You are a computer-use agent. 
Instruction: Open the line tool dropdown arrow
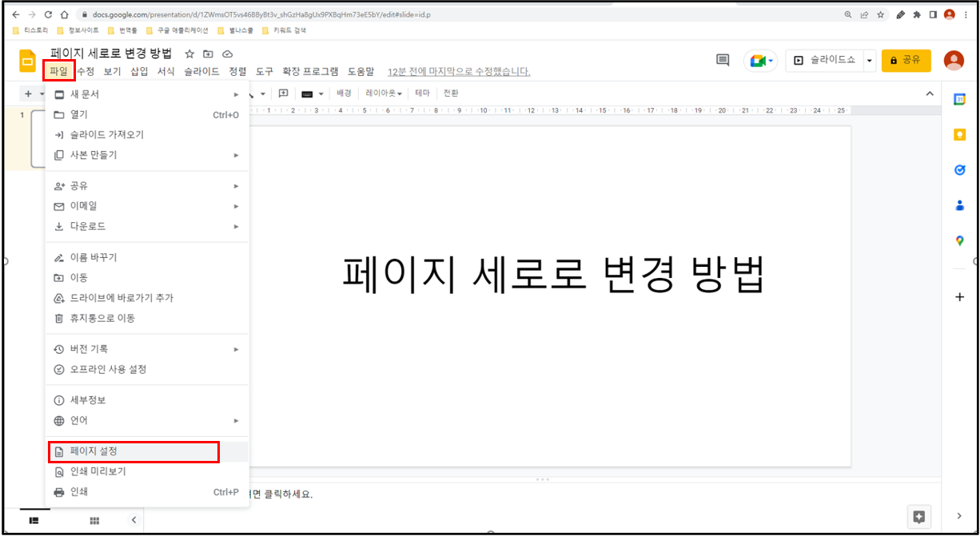[262, 93]
